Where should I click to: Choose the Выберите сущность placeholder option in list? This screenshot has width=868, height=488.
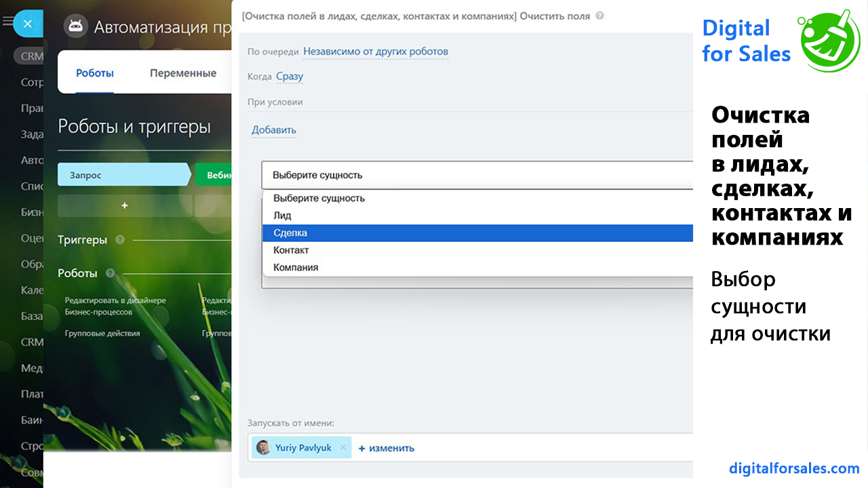[x=477, y=198]
